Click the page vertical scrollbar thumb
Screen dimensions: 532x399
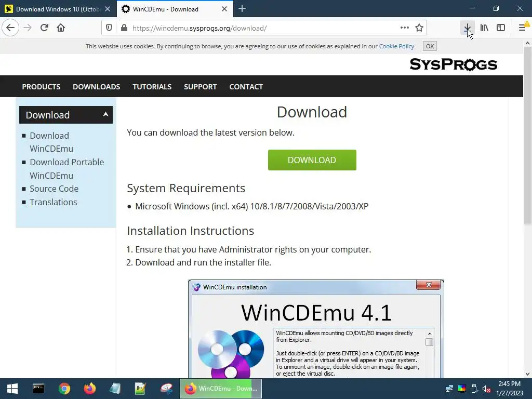[527, 136]
